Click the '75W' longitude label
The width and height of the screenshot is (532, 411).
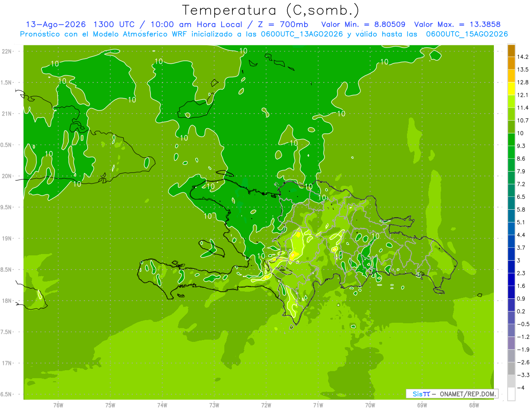(110, 405)
